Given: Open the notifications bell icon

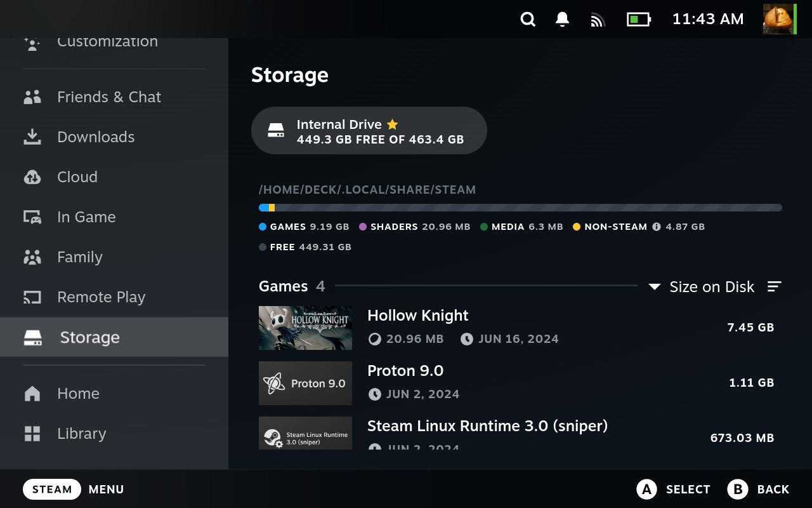Looking at the screenshot, I should point(562,19).
